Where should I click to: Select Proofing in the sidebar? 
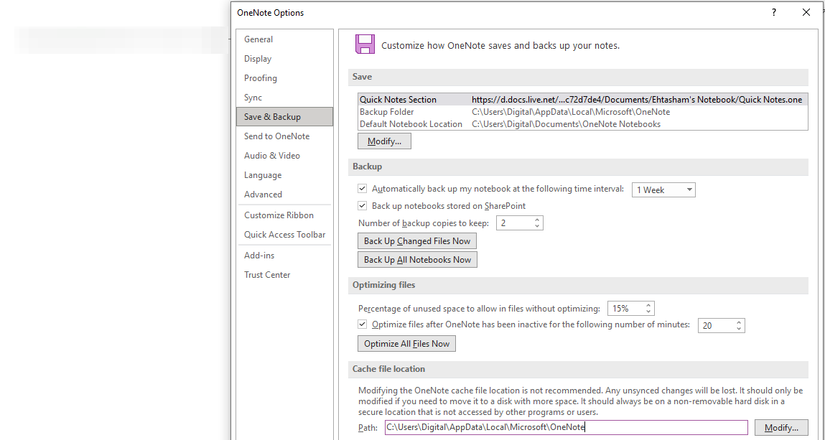[284, 78]
